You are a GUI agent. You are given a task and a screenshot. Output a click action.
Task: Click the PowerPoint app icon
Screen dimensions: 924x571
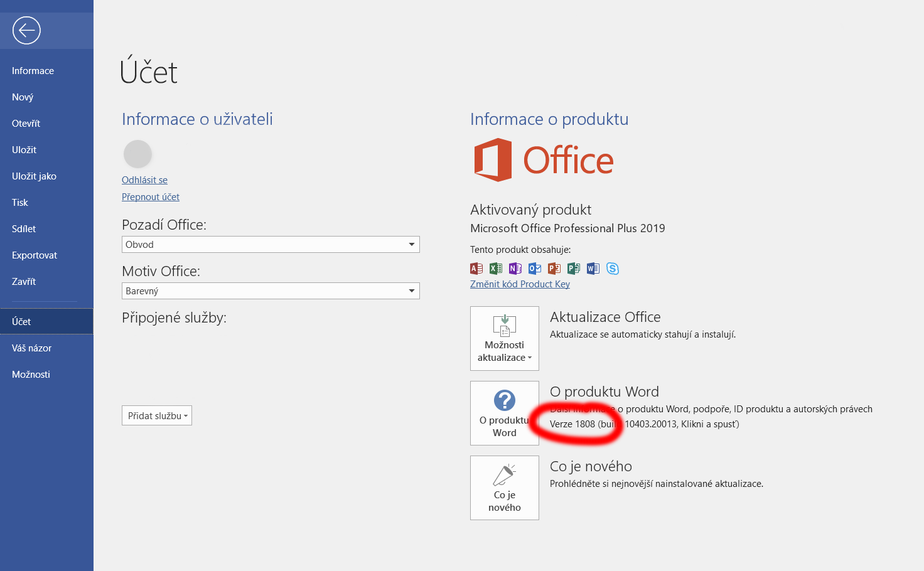[554, 269]
